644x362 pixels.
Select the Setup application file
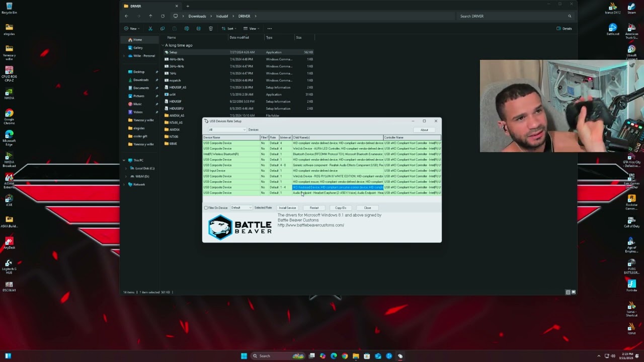point(239,52)
